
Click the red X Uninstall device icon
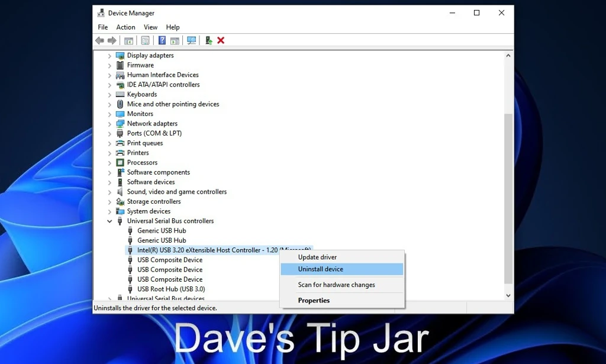coord(221,40)
